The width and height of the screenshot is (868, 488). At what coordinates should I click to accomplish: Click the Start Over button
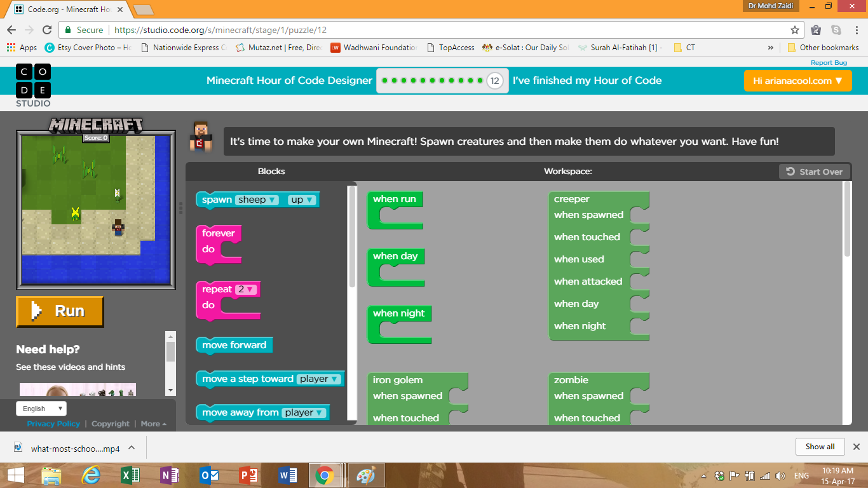815,172
